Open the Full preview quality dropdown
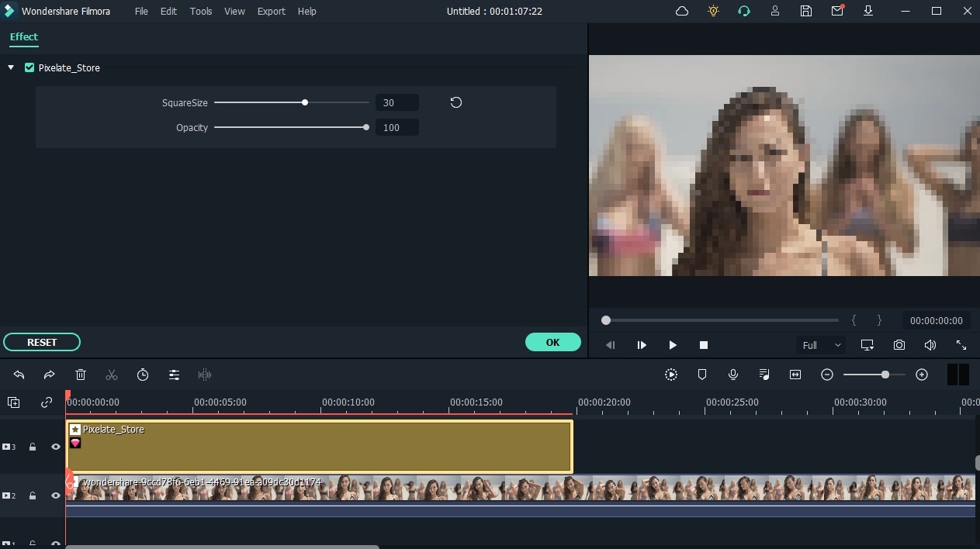Screen dimensions: 980x549 point(821,345)
